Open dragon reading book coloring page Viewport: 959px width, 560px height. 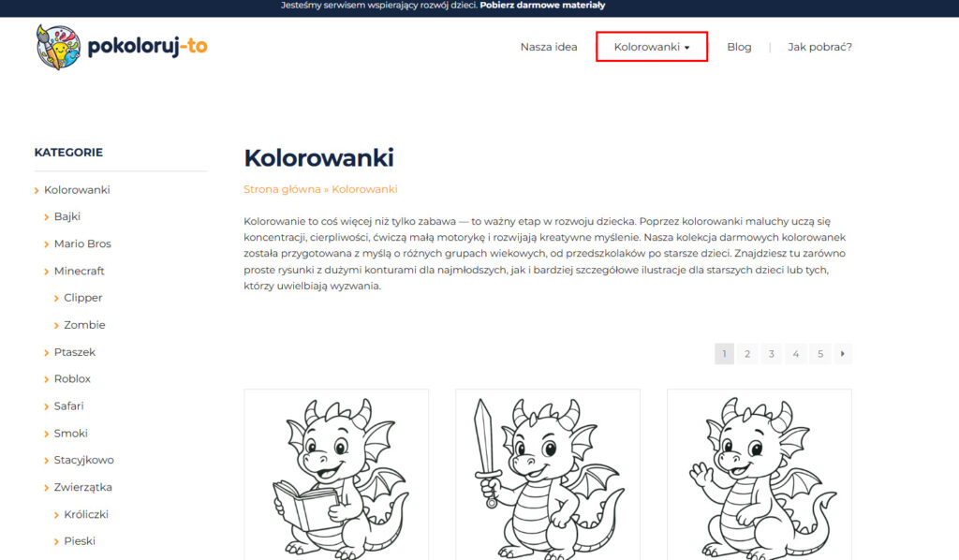[336, 475]
